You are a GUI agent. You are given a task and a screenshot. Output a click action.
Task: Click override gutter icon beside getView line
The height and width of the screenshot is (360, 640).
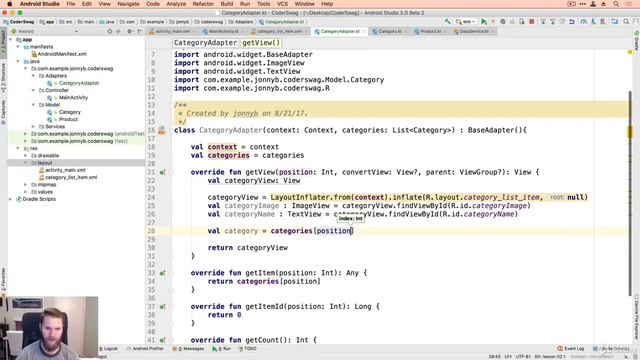click(162, 172)
